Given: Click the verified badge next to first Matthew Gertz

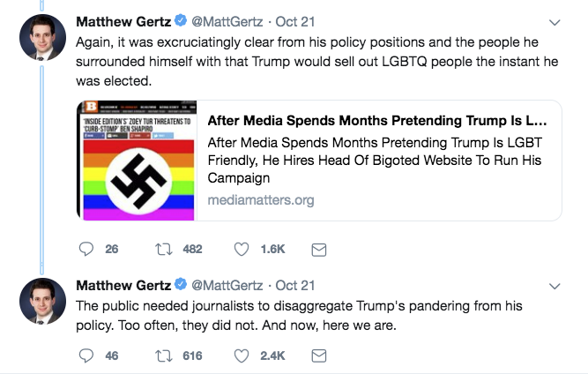Looking at the screenshot, I should 179,21.
